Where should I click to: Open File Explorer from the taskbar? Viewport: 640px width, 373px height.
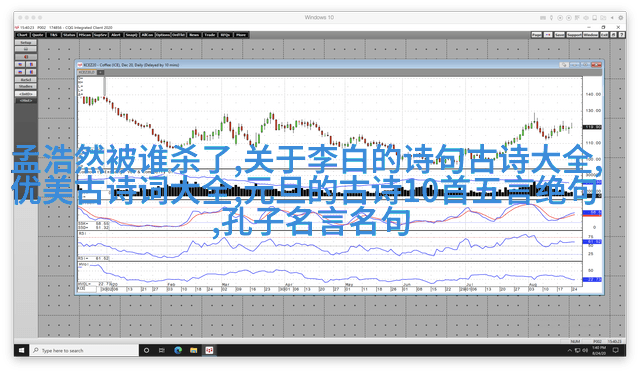[193, 350]
